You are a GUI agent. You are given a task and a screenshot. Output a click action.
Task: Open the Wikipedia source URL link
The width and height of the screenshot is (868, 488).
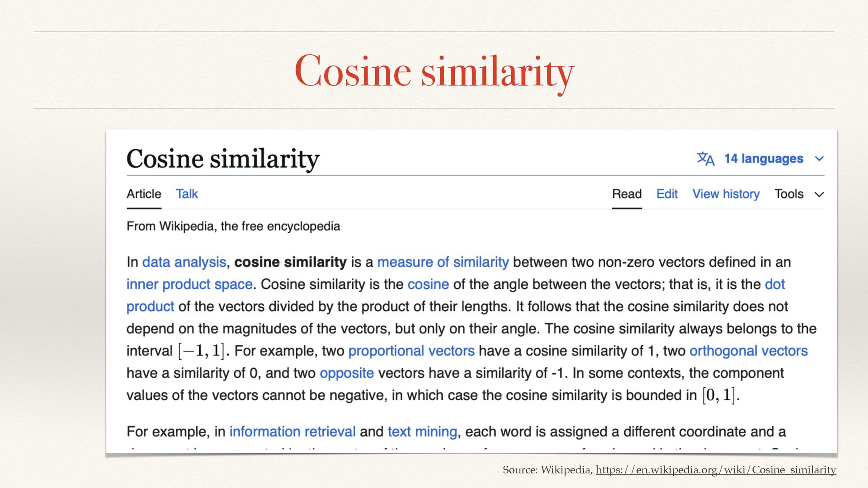(x=716, y=470)
